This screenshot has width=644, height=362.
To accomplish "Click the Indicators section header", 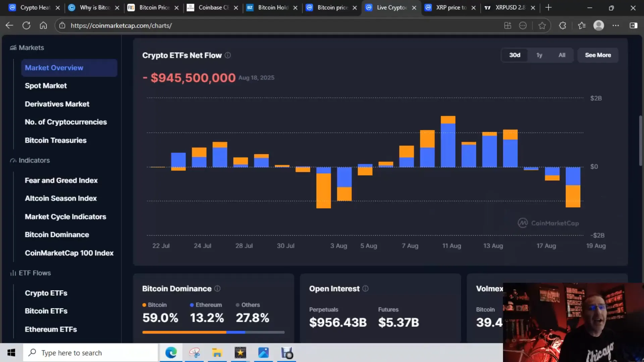I will [x=30, y=161].
